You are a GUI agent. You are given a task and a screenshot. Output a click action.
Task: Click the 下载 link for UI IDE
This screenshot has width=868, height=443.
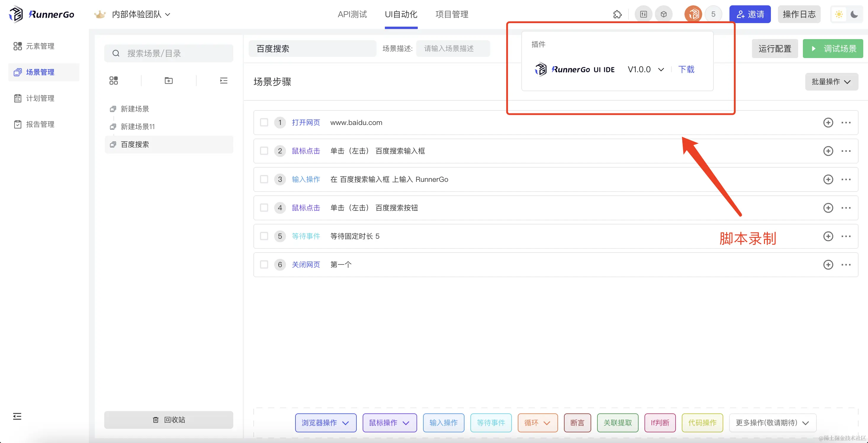(686, 70)
